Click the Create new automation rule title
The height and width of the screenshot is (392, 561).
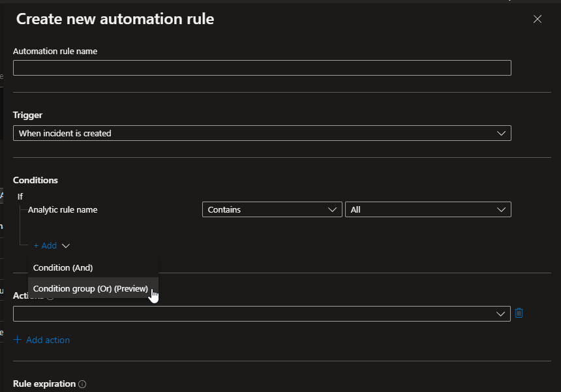pos(115,19)
